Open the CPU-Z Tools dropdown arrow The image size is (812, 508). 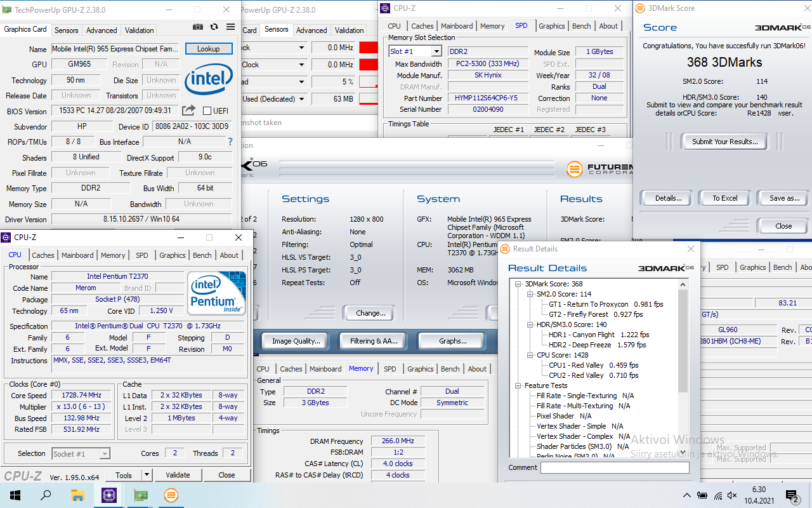[x=147, y=474]
